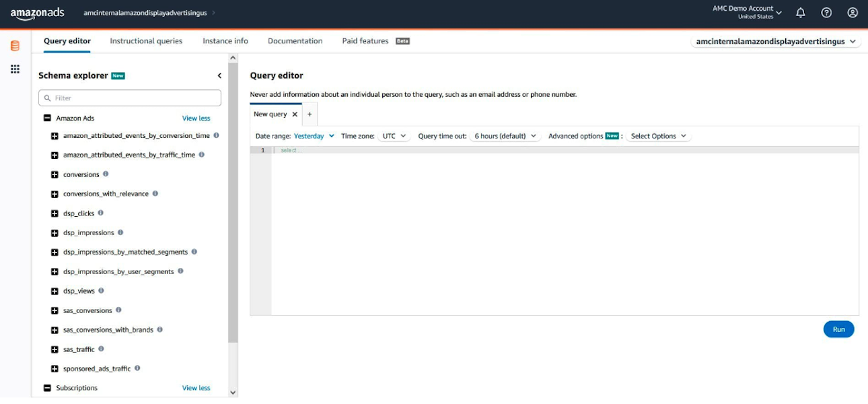Show info for conversions_with_relevance
Screen dimensions: 868x404
point(155,193)
